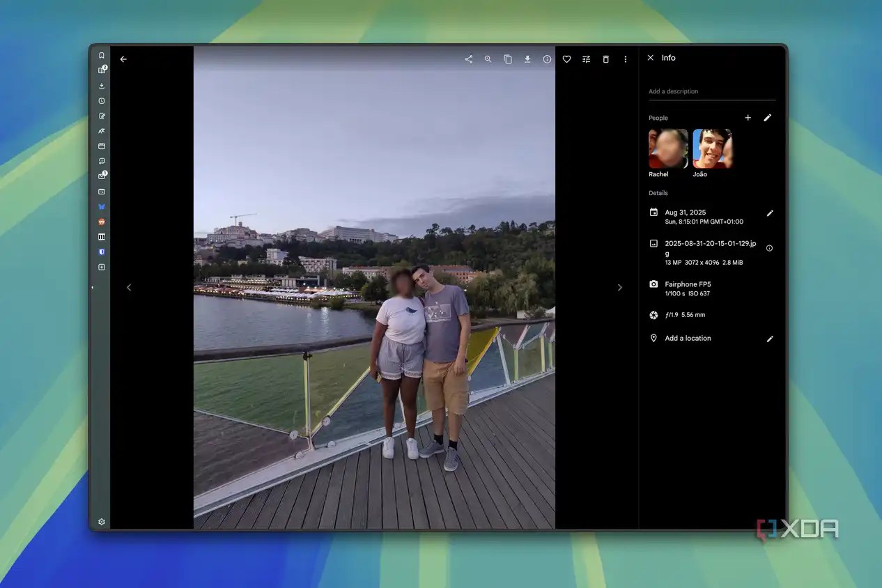
Task: Click the Aug 31, 2025 date text
Action: [686, 212]
